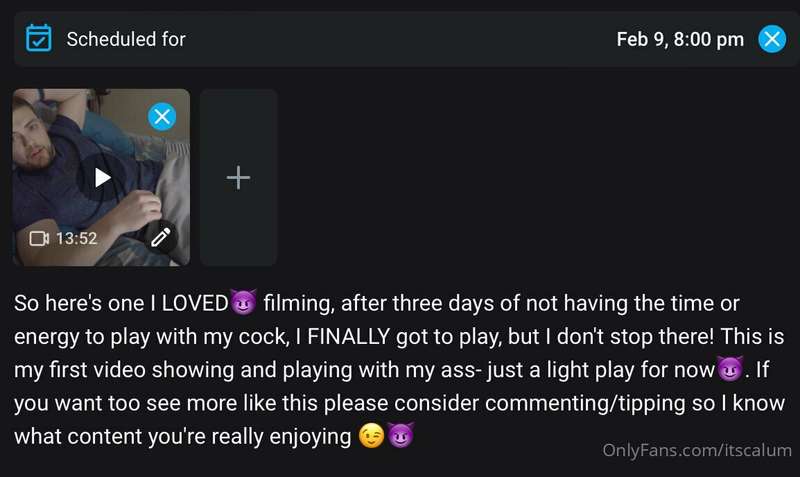
Task: Place cursor in the post caption text
Action: tap(399, 370)
